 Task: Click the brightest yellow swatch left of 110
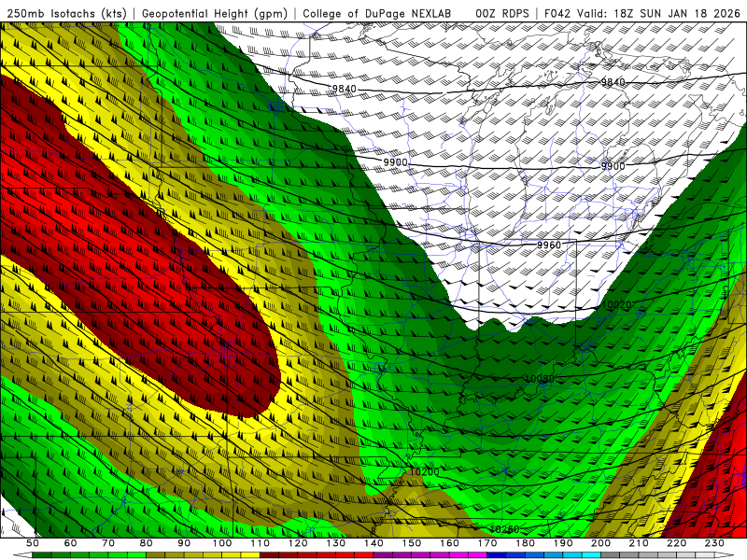250,555
